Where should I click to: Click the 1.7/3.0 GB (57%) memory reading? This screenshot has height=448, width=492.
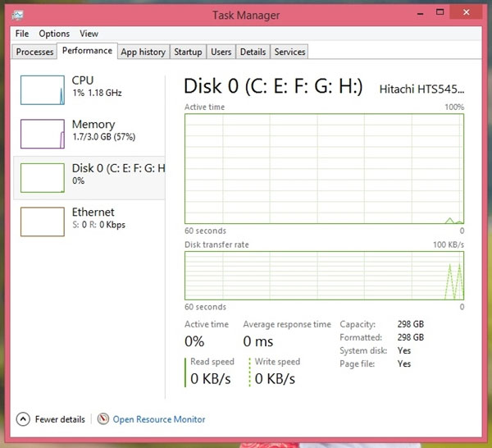point(104,137)
